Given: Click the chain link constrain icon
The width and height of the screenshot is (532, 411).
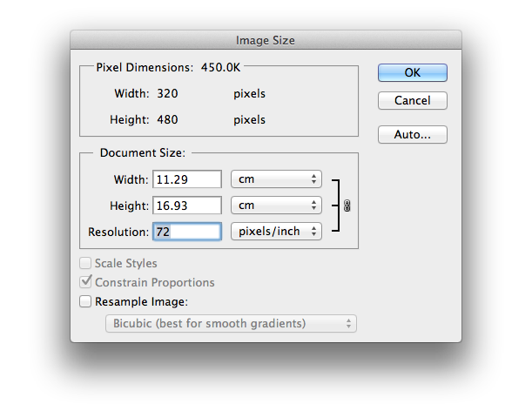Looking at the screenshot, I should [347, 205].
